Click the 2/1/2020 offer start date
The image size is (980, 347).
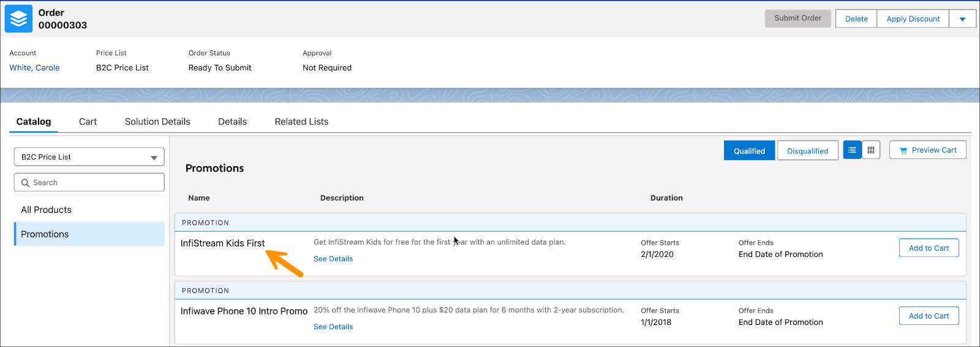click(657, 254)
